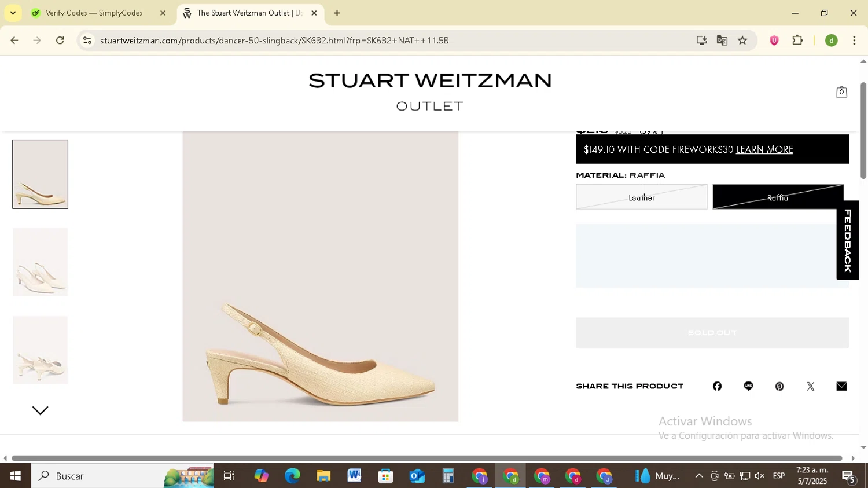Image resolution: width=868 pixels, height=488 pixels.
Task: Select third thumbnail showing rear view
Action: (x=41, y=350)
